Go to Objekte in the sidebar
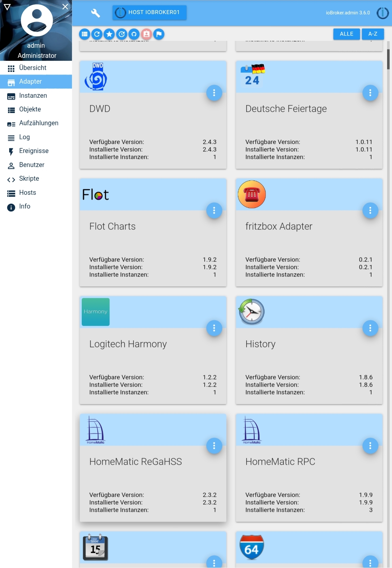Screen dimensions: 392x568 30,109
